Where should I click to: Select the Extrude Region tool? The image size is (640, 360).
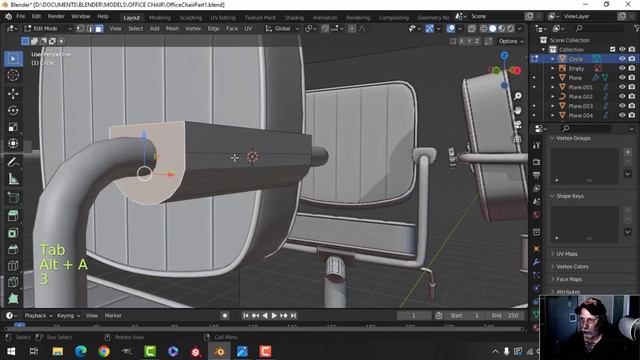[13, 216]
